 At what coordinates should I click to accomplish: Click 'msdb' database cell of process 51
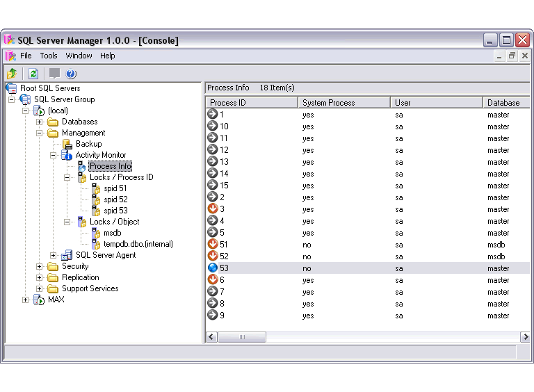pos(496,245)
